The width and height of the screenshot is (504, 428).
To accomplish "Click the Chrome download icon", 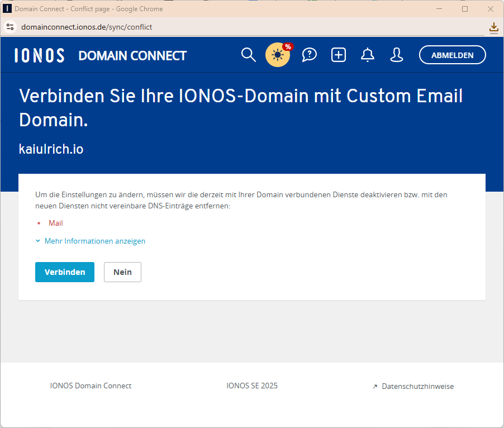I will pyautogui.click(x=493, y=27).
